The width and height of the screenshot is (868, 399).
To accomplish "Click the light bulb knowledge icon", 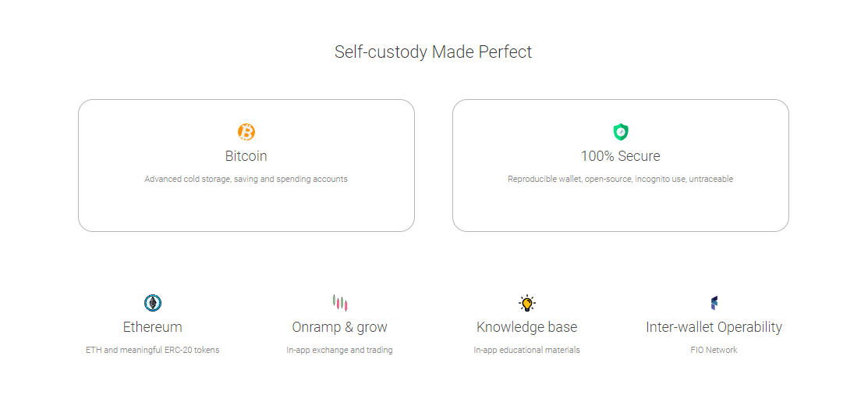I will pyautogui.click(x=527, y=303).
